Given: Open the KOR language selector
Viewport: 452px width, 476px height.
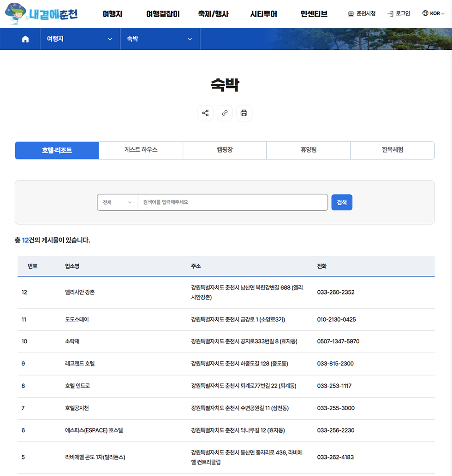Looking at the screenshot, I should point(434,14).
